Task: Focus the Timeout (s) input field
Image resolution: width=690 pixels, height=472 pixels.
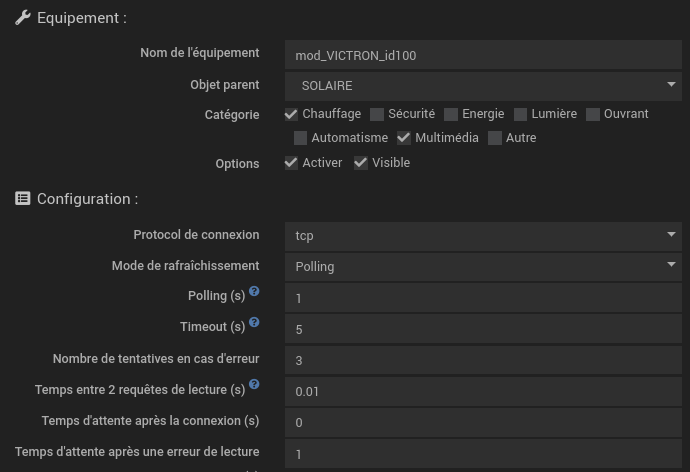Action: pyautogui.click(x=482, y=329)
